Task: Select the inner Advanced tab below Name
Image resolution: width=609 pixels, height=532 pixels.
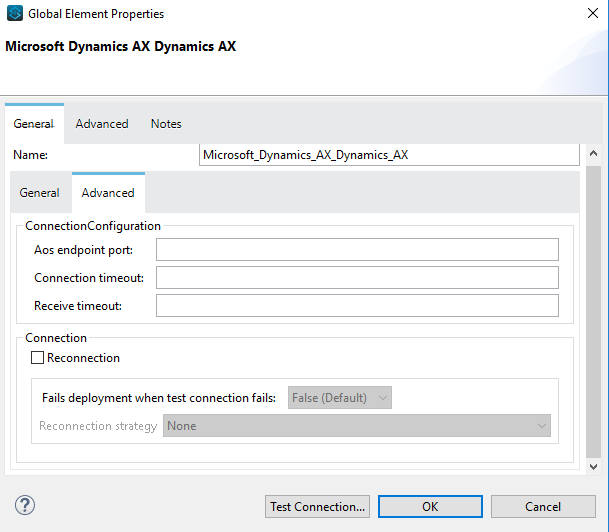Action: coord(108,193)
